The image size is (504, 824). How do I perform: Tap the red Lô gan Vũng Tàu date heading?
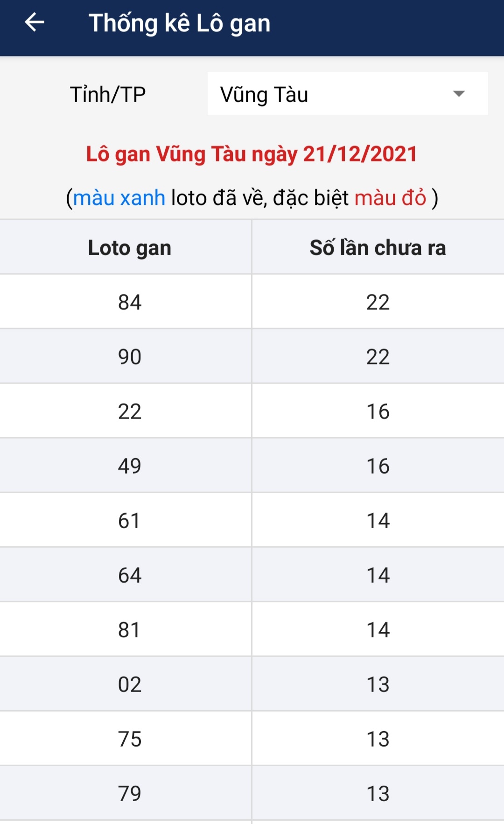(x=252, y=154)
